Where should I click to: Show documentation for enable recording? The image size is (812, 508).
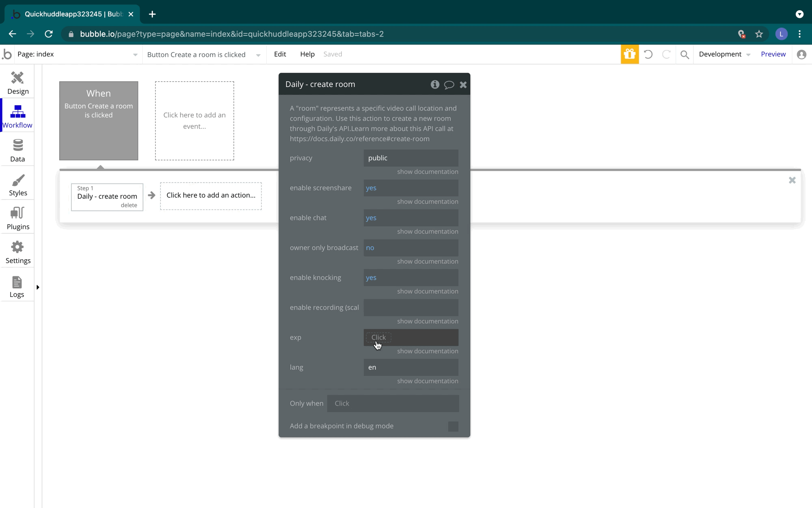tap(428, 321)
